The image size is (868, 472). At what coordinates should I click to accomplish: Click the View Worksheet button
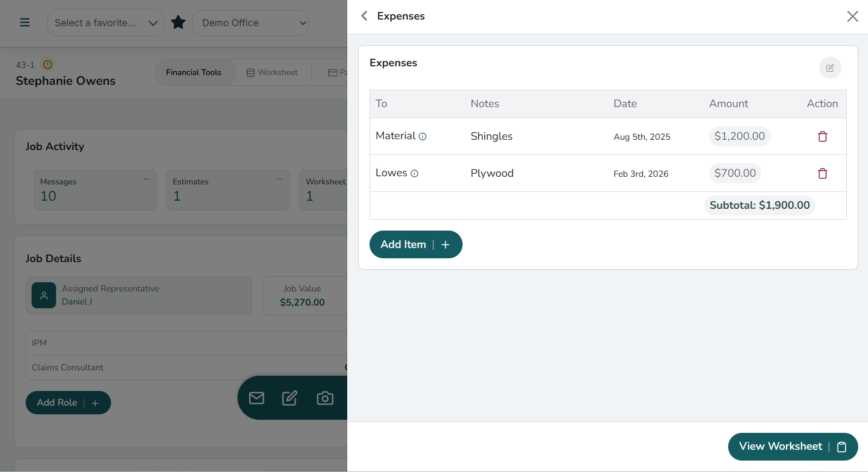pyautogui.click(x=792, y=446)
